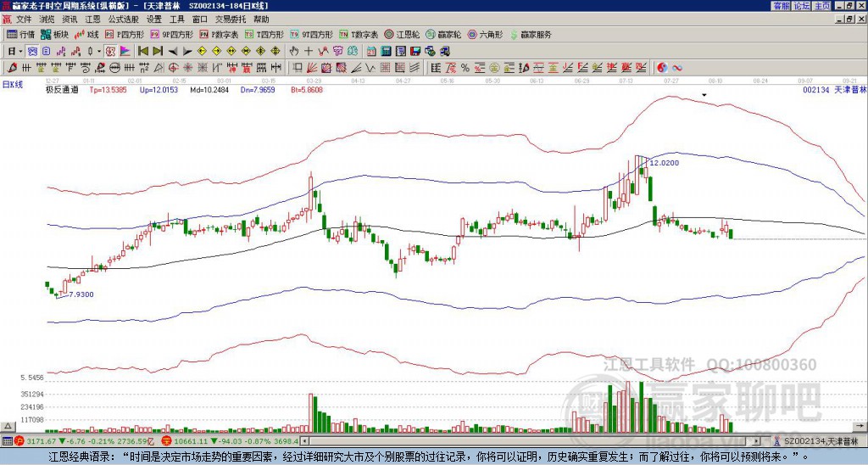This screenshot has height=465, width=868.
Task: Open the 江恩轮 Gann wheel
Action: [x=403, y=34]
